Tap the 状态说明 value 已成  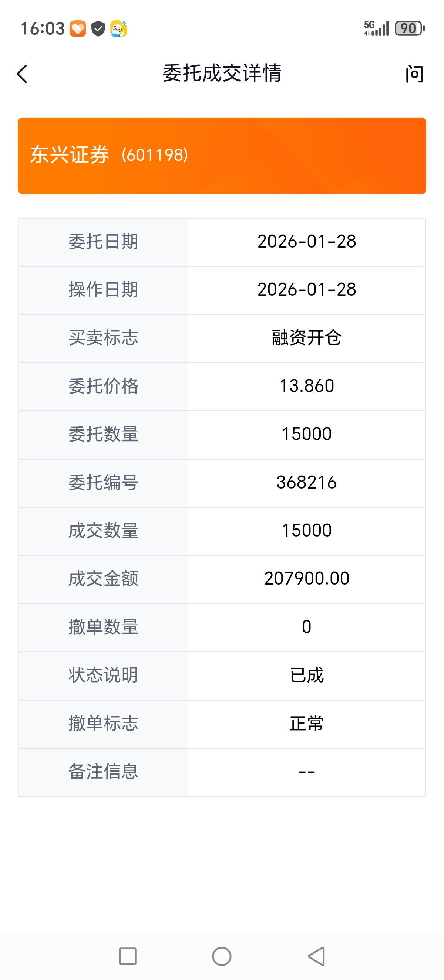(306, 675)
